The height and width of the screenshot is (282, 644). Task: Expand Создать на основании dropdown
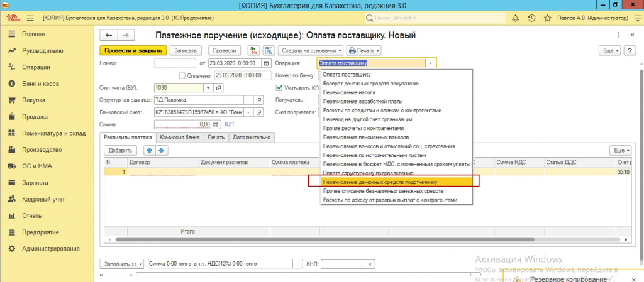(311, 50)
